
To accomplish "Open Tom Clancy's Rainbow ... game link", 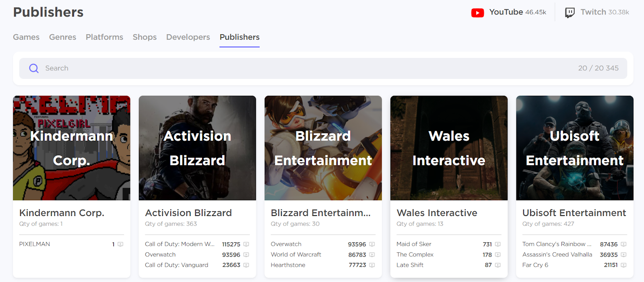I will [557, 244].
